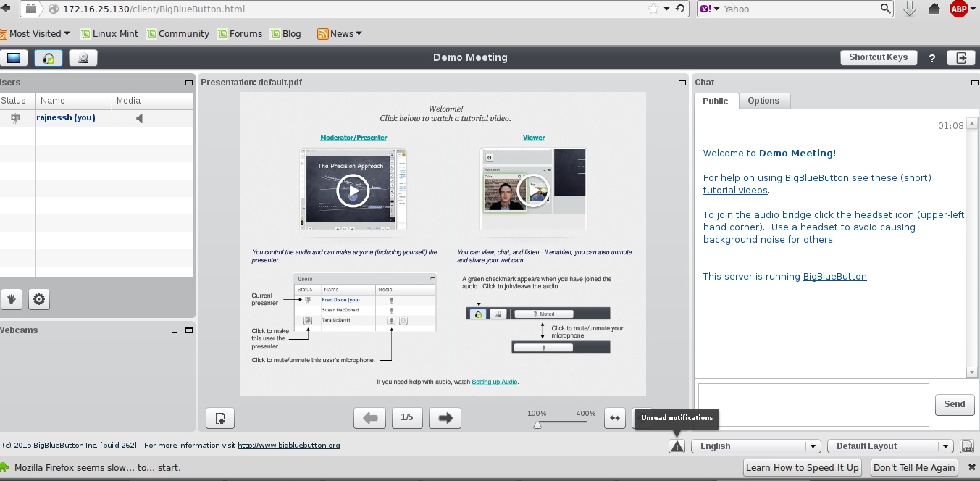Click the unread notifications warning icon
Screen dimensions: 980x481
pos(677,446)
